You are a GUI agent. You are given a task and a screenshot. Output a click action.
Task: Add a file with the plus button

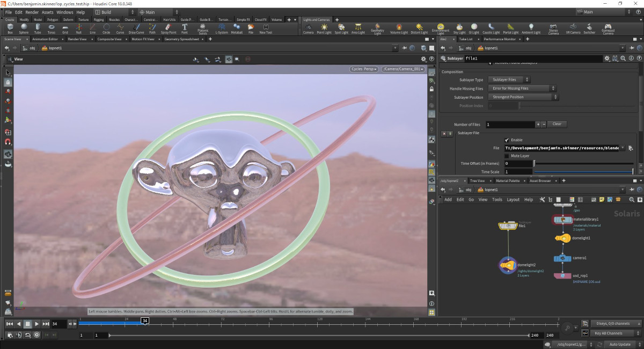538,124
